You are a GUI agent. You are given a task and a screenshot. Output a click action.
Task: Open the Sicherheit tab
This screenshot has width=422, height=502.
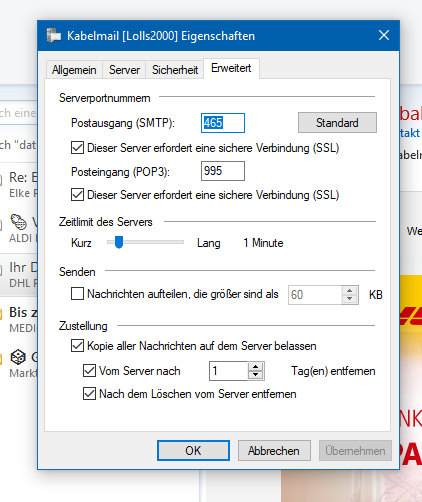click(175, 70)
